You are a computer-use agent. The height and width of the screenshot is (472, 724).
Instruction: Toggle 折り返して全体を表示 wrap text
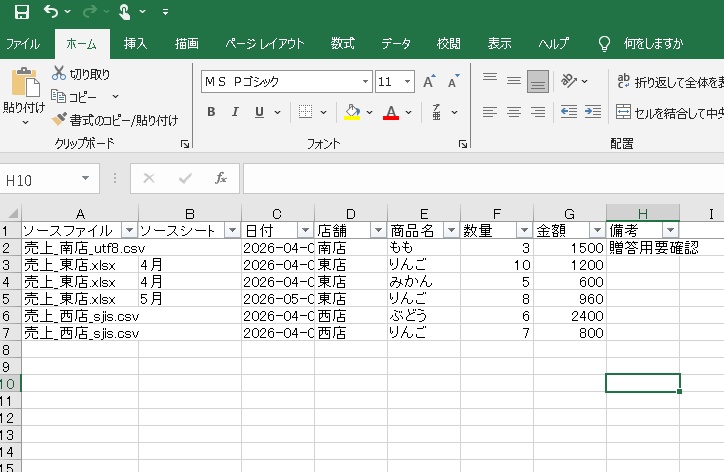pyautogui.click(x=670, y=82)
